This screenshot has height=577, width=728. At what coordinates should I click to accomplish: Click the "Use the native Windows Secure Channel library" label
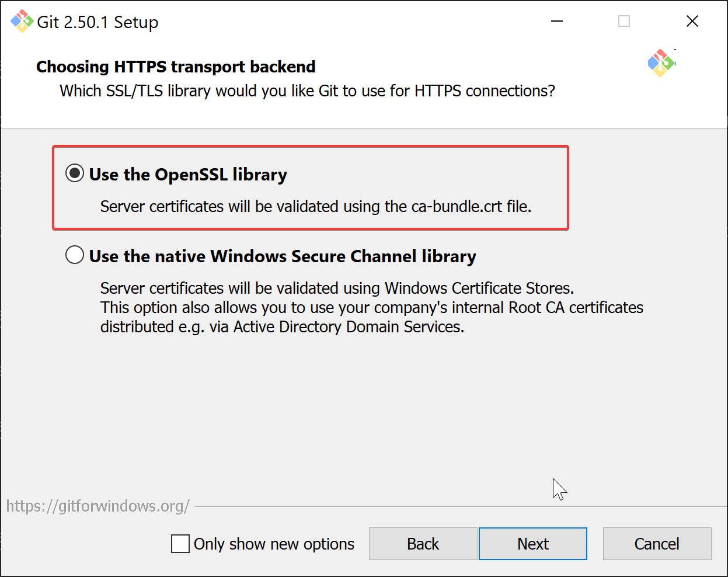tap(283, 256)
